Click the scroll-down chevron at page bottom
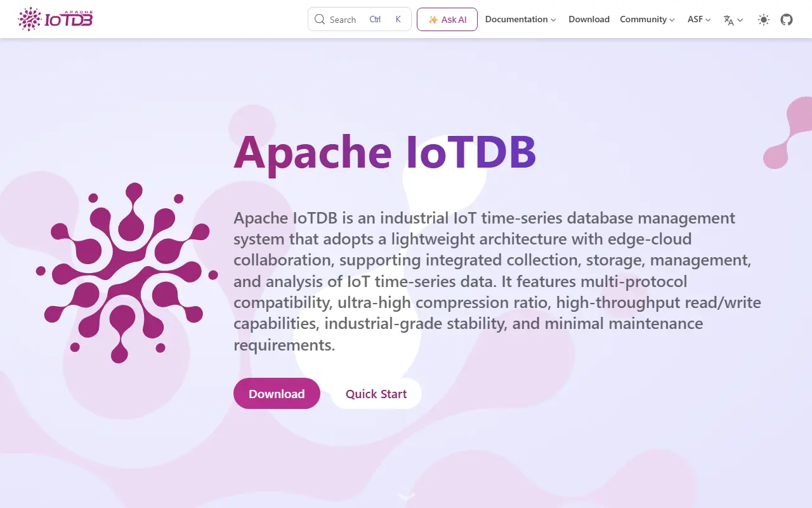The image size is (812, 508). [x=406, y=496]
